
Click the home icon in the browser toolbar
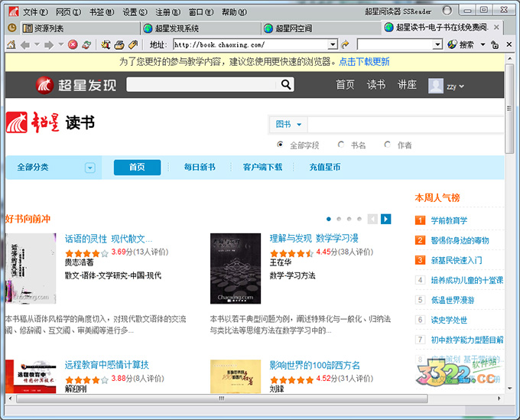pyautogui.click(x=11, y=44)
